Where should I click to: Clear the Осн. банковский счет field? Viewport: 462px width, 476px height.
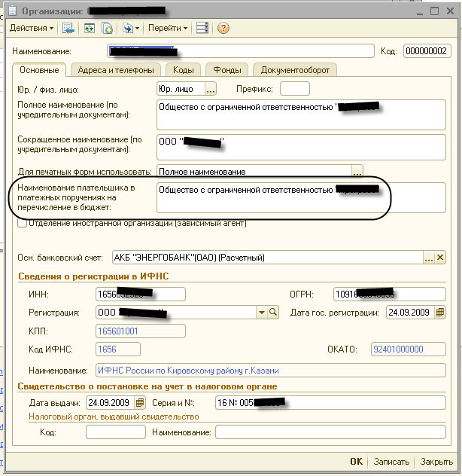441,258
